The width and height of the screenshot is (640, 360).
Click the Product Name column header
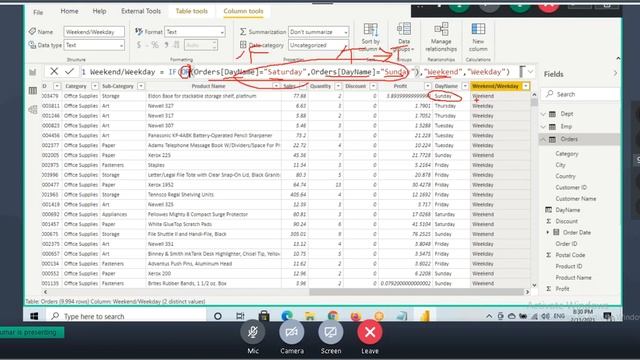pyautogui.click(x=209, y=86)
